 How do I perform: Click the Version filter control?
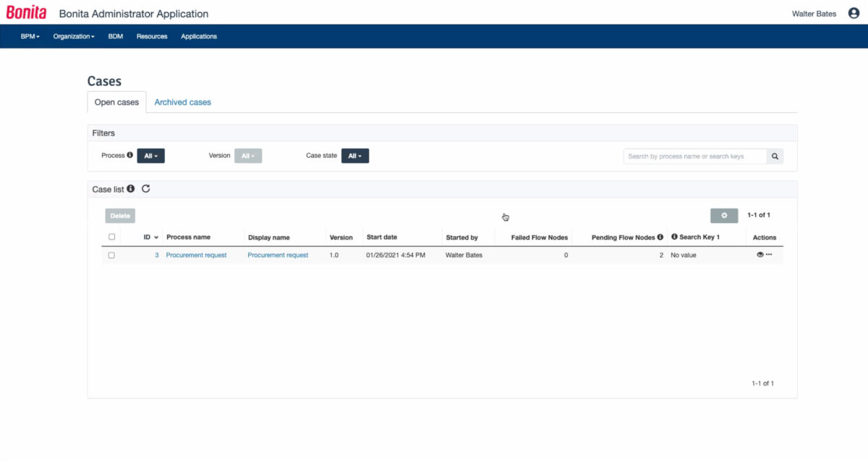[x=248, y=155]
